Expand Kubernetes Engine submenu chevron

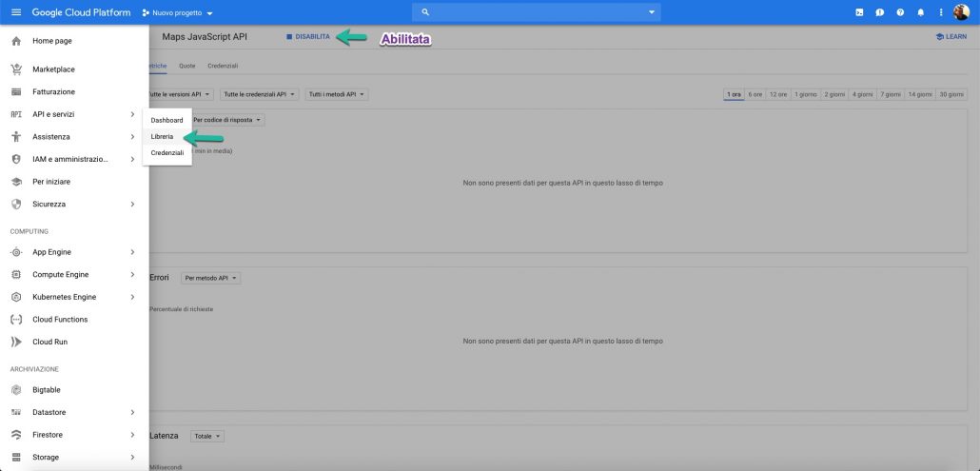point(132,297)
